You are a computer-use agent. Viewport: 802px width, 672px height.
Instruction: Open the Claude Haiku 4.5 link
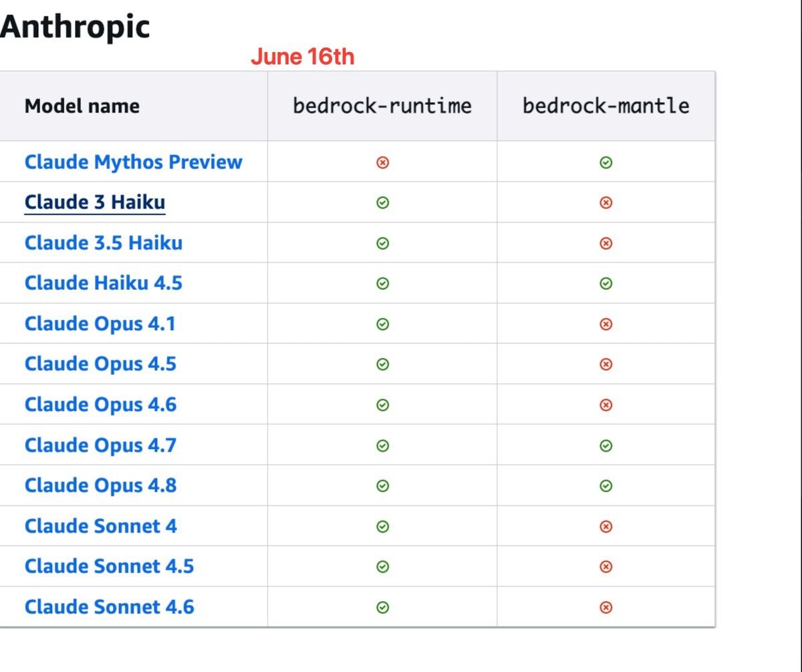[104, 283]
